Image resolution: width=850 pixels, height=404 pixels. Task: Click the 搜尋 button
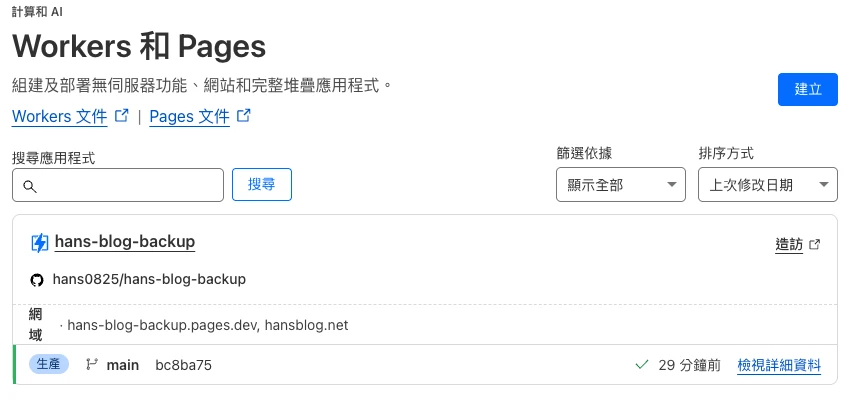pyautogui.click(x=262, y=184)
